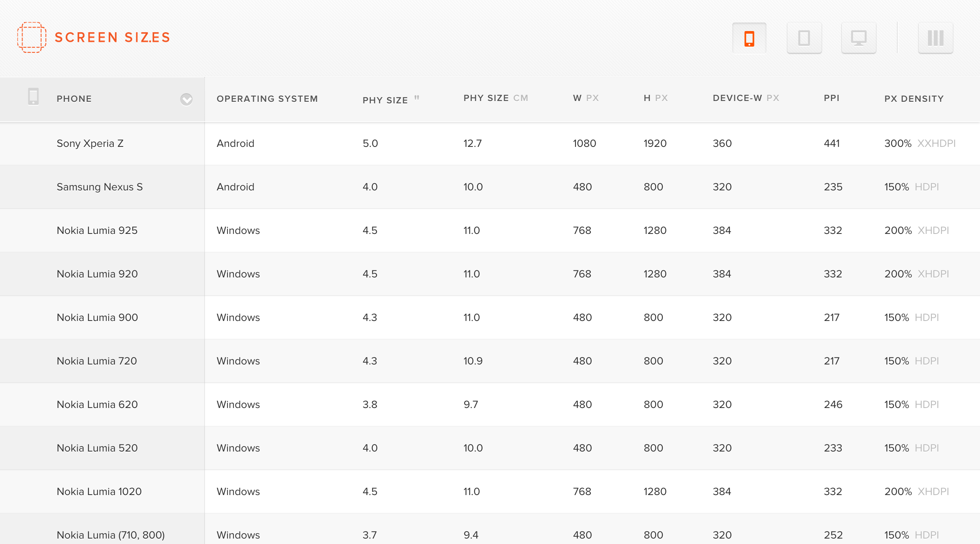The width and height of the screenshot is (980, 544).
Task: Click the phone icon in table header
Action: coord(33,96)
